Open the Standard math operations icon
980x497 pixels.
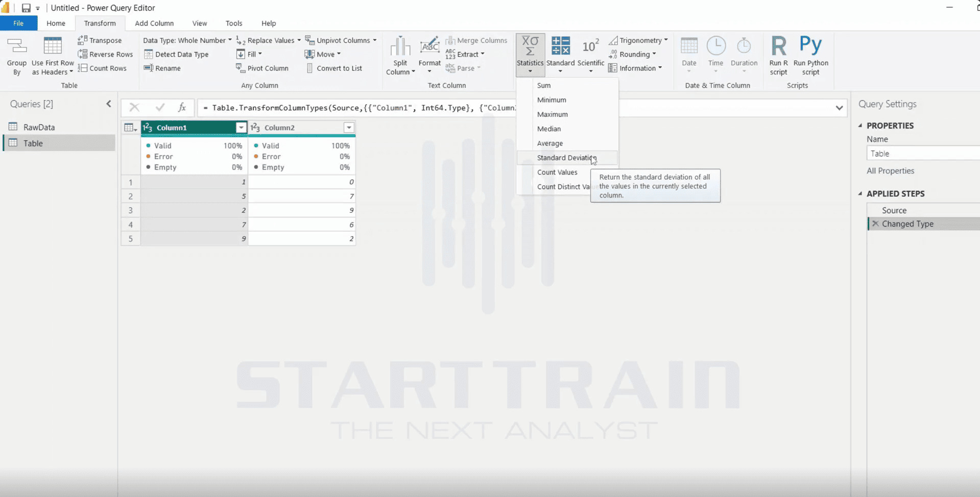pos(560,55)
